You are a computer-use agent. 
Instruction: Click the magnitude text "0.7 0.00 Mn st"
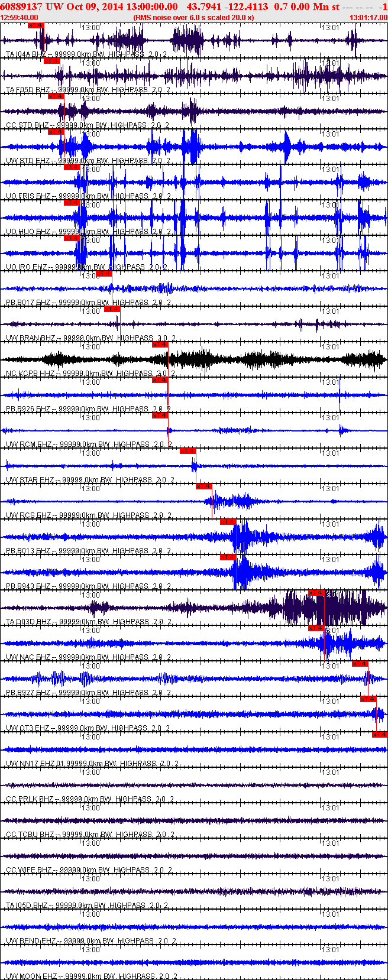pyautogui.click(x=307, y=7)
